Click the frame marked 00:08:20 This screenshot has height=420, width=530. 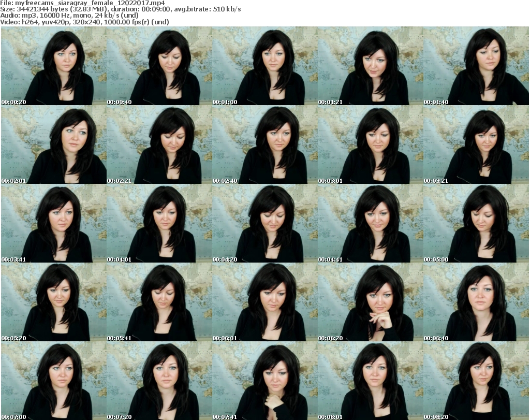(x=476, y=381)
